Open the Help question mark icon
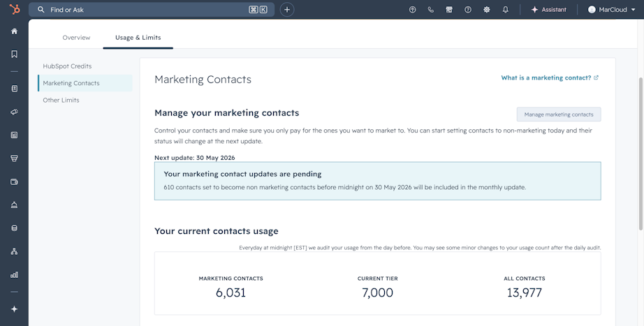This screenshot has height=326, width=644. coord(468,10)
